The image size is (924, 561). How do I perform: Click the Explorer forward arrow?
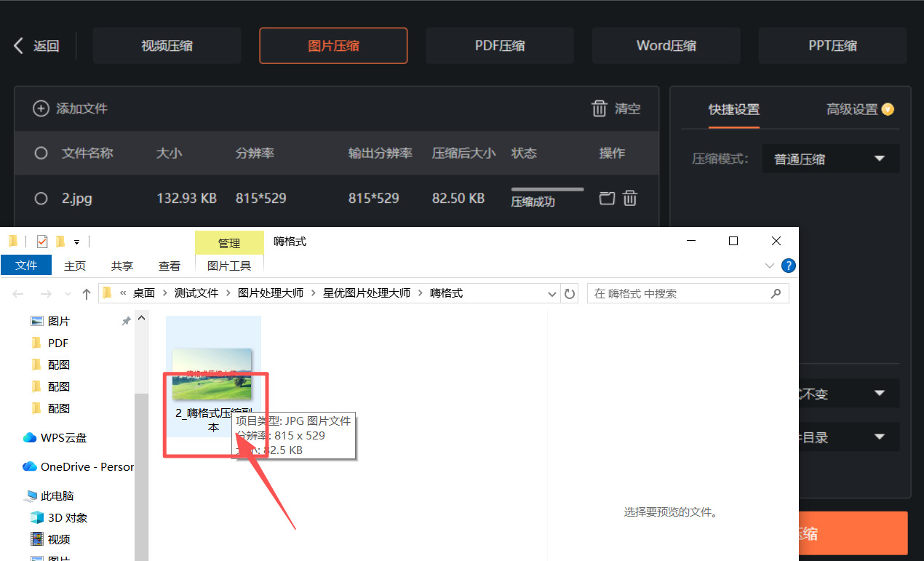(45, 294)
